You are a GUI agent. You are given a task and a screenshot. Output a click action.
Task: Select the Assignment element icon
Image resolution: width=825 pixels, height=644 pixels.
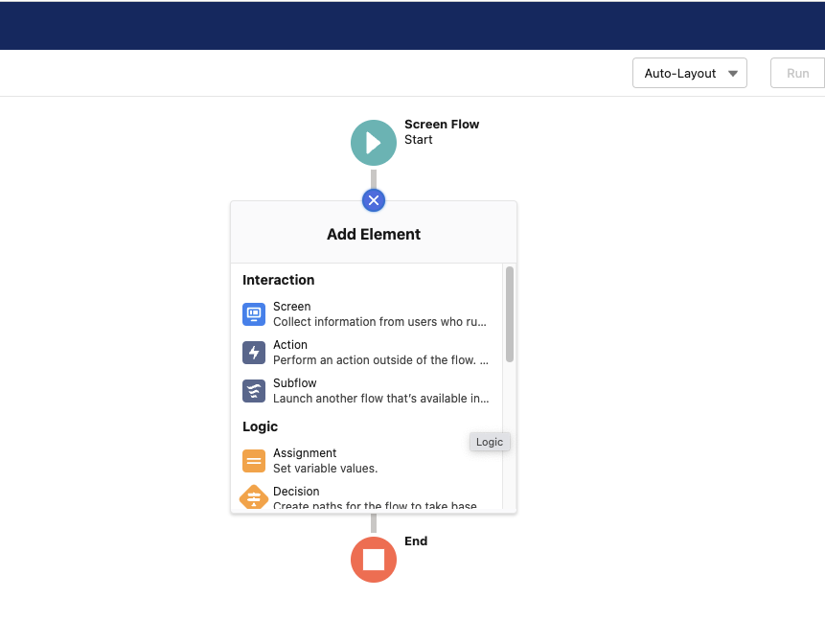pyautogui.click(x=253, y=460)
